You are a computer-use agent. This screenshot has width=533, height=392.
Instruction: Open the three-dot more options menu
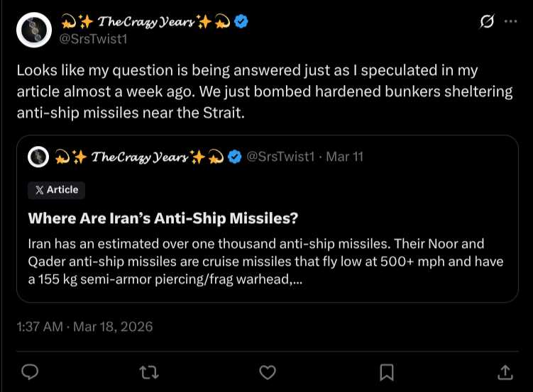click(x=510, y=22)
